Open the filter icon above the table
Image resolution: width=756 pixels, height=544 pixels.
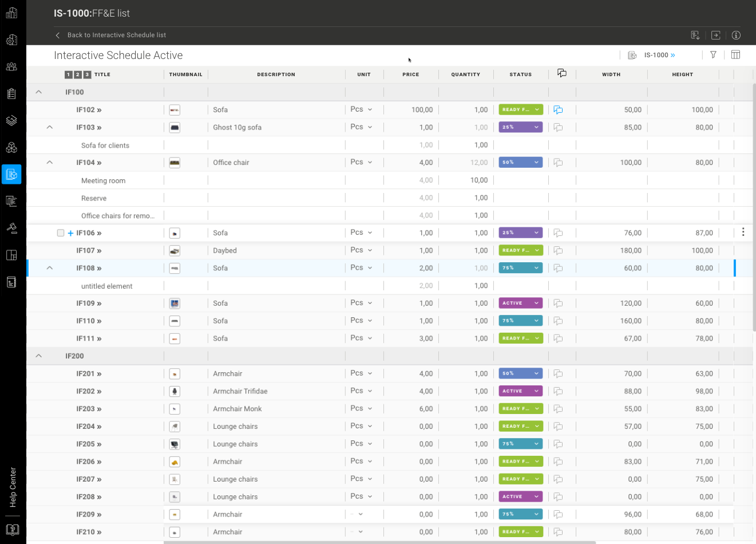714,54
